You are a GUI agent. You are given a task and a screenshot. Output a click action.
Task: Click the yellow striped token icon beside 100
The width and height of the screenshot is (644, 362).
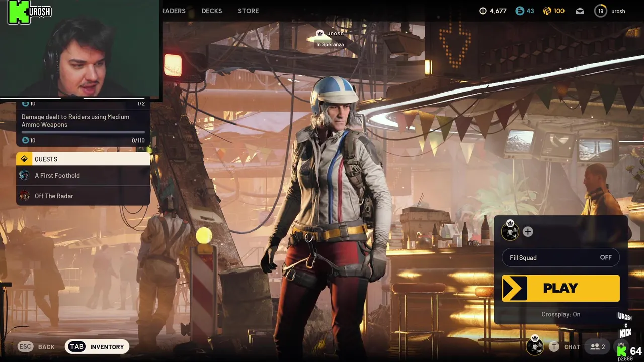pos(547,11)
